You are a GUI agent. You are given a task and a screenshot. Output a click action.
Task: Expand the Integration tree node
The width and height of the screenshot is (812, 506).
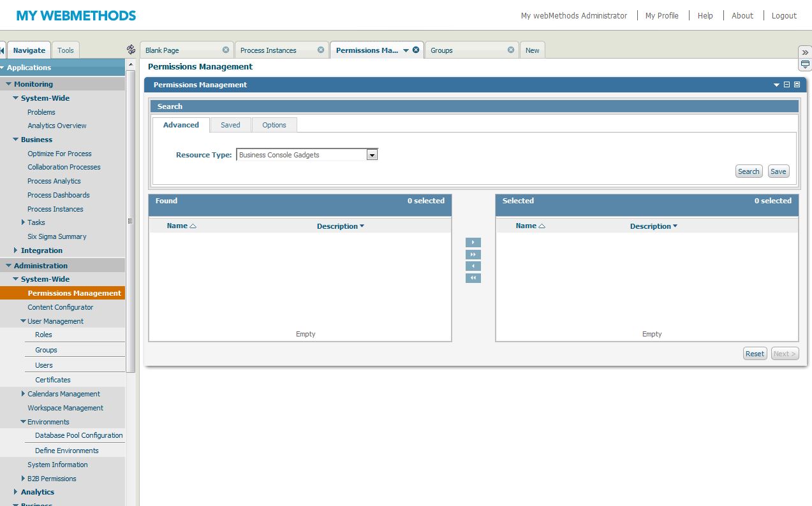16,250
